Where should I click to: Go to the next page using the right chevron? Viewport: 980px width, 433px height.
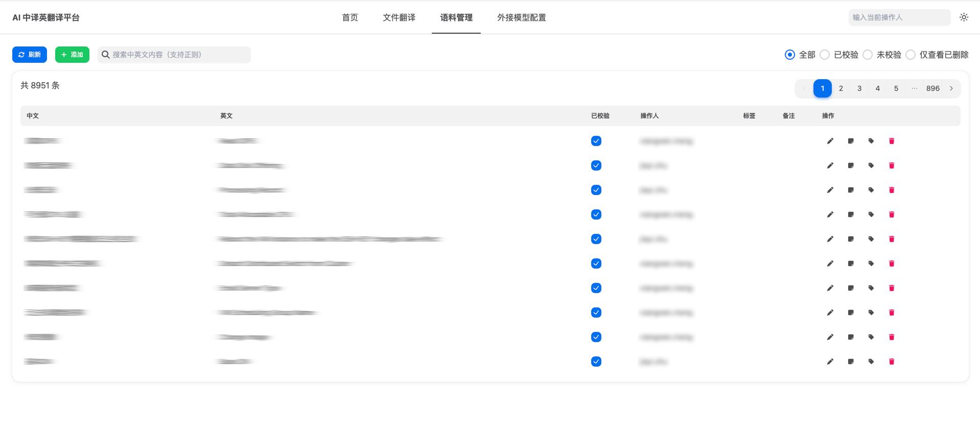[x=951, y=88]
